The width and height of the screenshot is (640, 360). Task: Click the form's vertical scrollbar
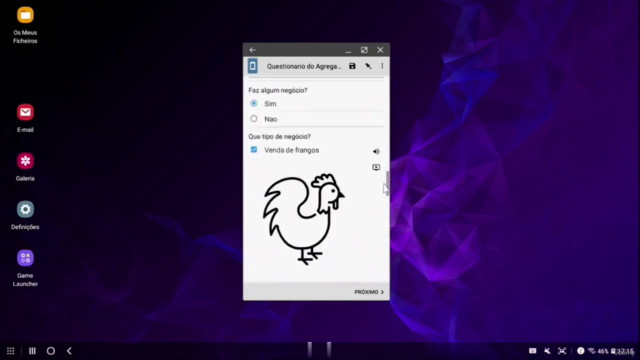[387, 183]
